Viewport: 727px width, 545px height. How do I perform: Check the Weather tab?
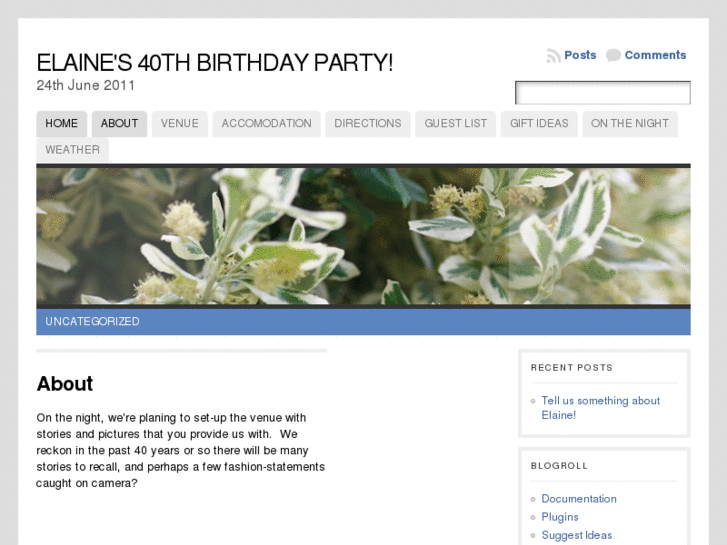73,150
